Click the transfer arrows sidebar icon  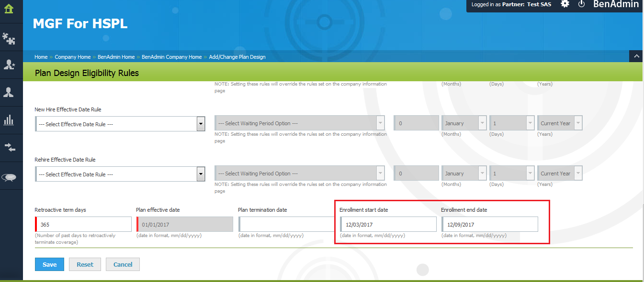pyautogui.click(x=10, y=147)
